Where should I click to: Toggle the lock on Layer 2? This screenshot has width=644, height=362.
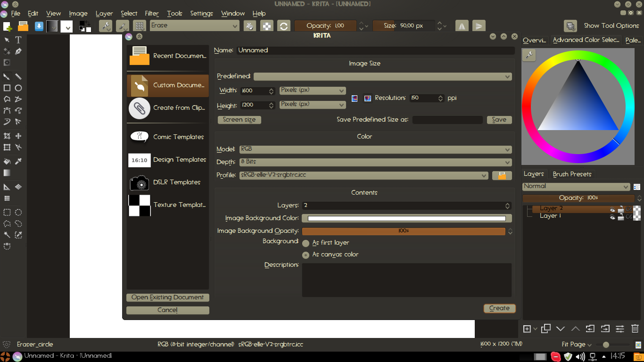click(621, 210)
